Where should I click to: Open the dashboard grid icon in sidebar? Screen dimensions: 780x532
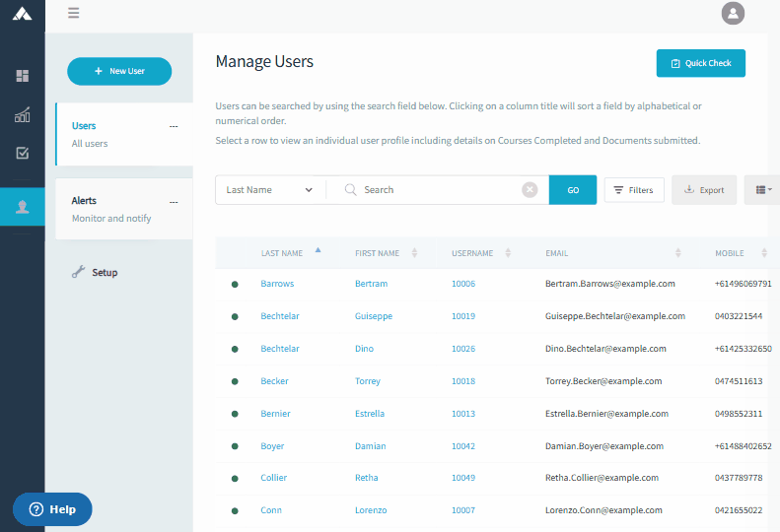point(23,76)
